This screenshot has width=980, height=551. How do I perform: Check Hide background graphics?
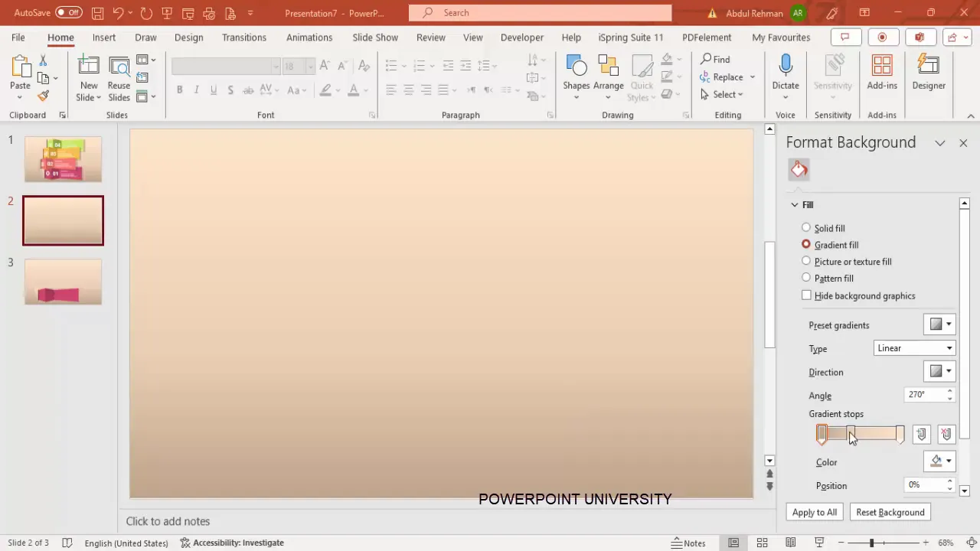pos(806,295)
